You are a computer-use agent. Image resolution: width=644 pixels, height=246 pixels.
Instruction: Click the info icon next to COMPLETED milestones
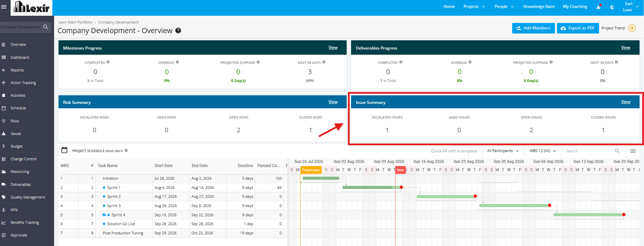point(108,62)
